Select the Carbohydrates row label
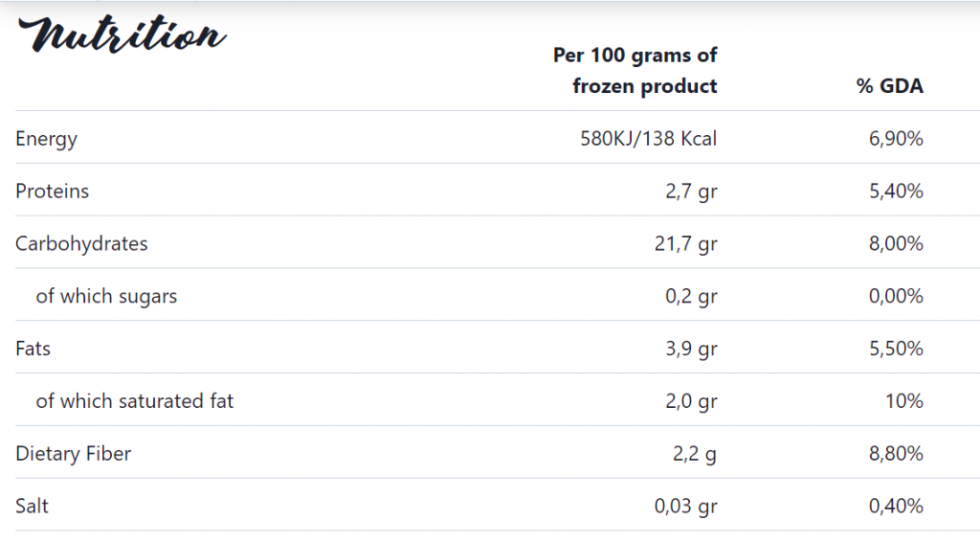The width and height of the screenshot is (980, 543). click(81, 243)
